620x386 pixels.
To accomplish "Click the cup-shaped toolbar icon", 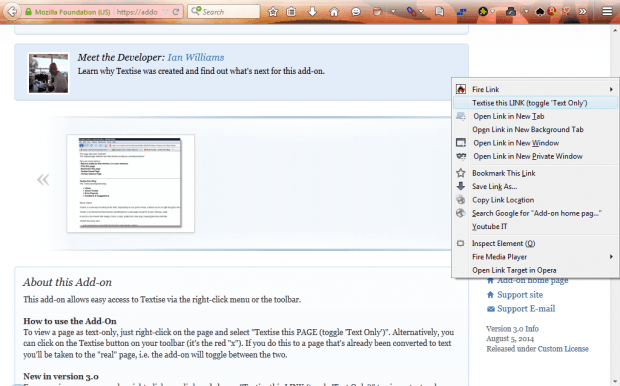I will [378, 12].
